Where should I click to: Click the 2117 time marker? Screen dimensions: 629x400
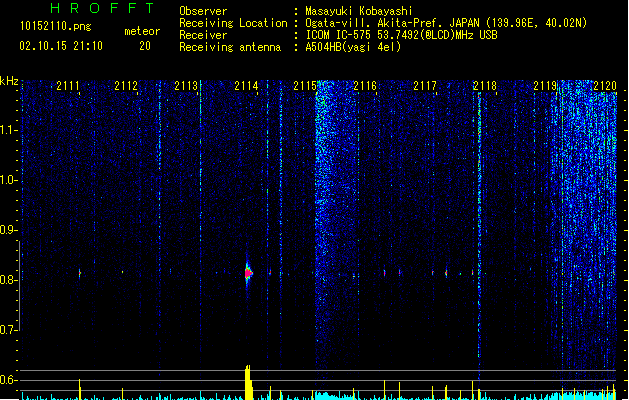[x=425, y=85]
